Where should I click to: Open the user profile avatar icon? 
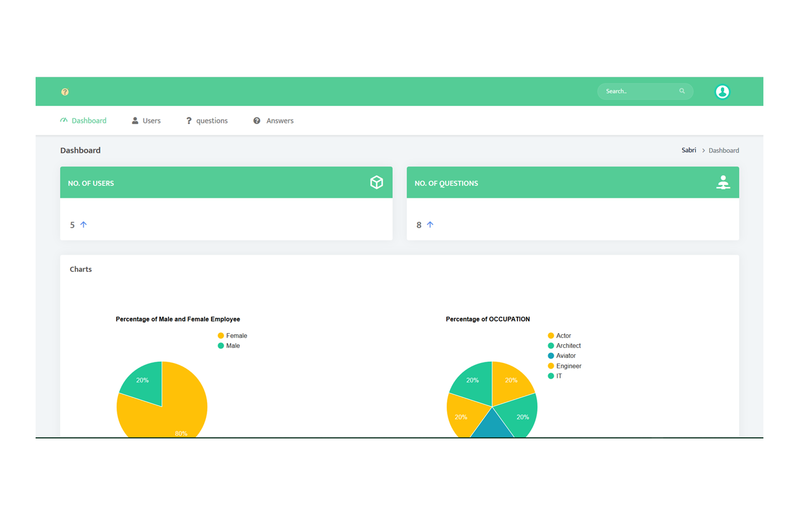click(722, 92)
